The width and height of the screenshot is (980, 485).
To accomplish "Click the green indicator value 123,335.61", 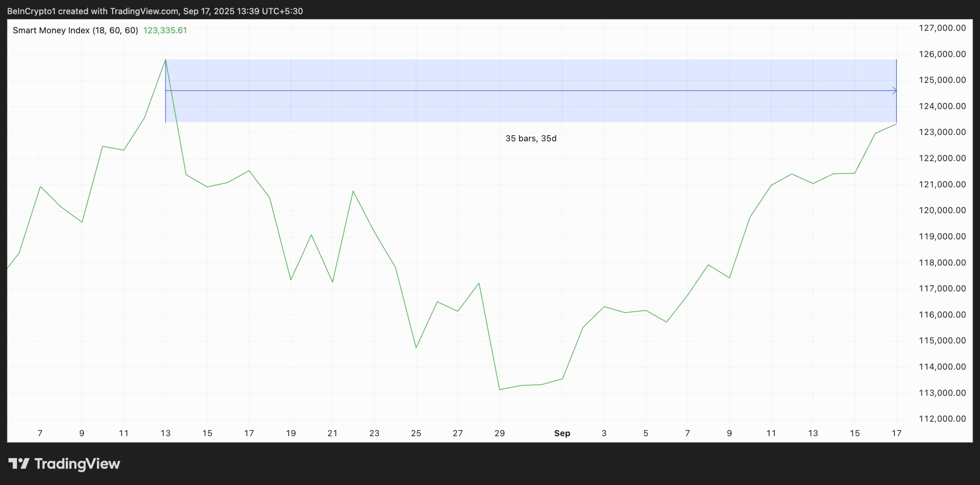I will pos(165,30).
